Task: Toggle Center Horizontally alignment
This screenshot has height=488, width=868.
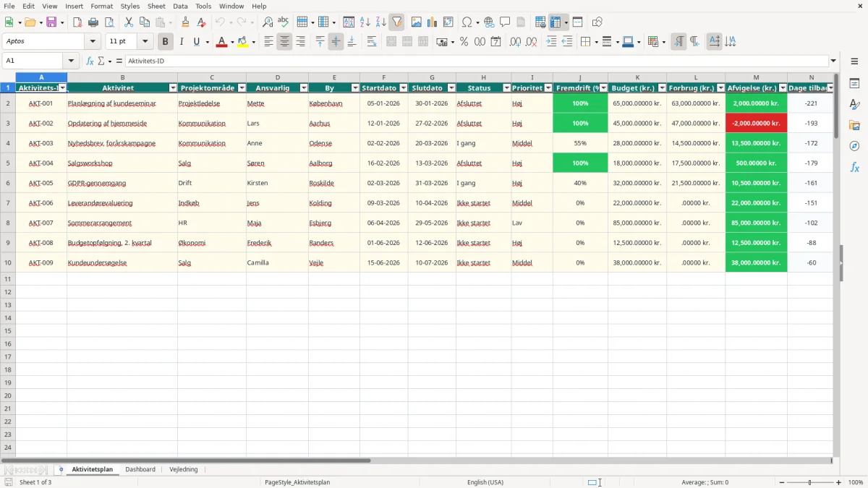Action: click(x=284, y=42)
